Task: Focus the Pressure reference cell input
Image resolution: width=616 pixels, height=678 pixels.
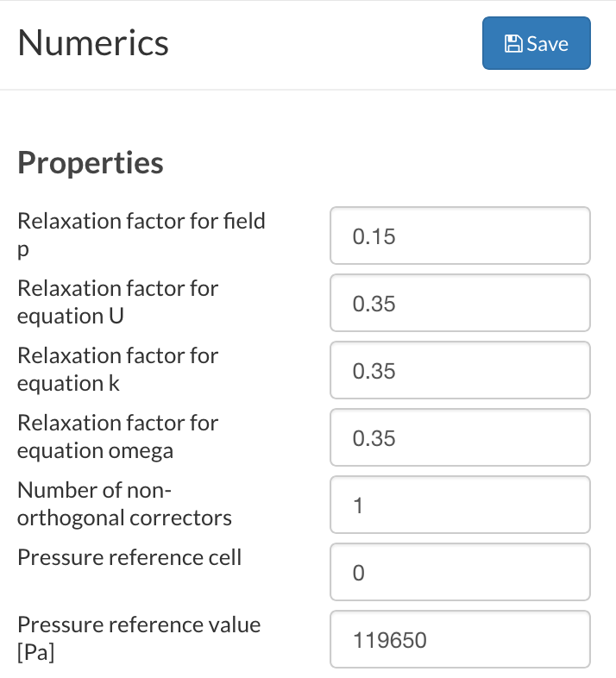Action: click(460, 572)
